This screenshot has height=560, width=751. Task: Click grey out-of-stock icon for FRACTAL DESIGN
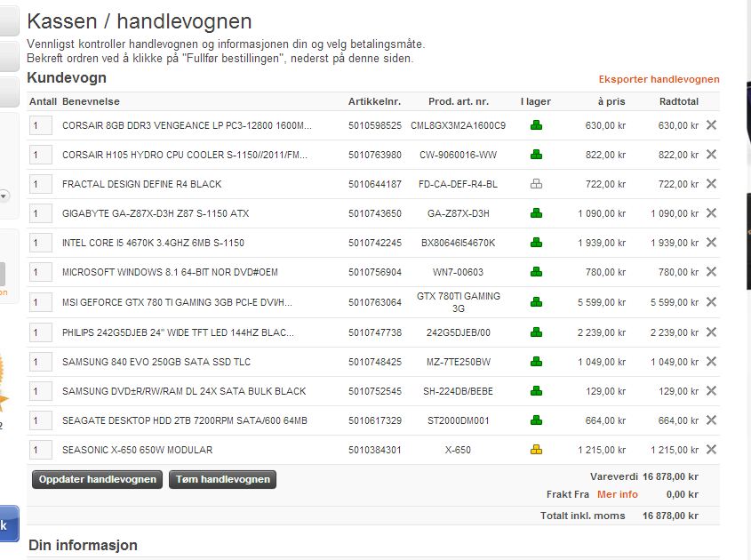(537, 184)
